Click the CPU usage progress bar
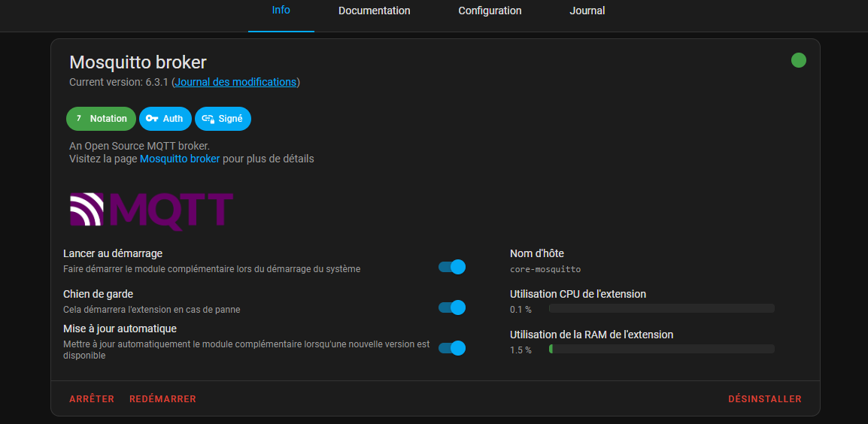 pyautogui.click(x=661, y=308)
